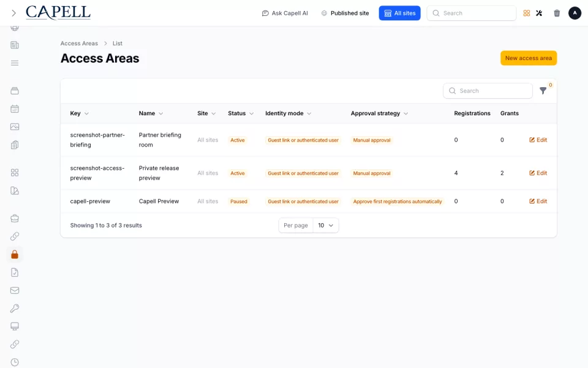Open the clipboard documents icon in the sidebar
This screenshot has width=588, height=368.
click(15, 145)
